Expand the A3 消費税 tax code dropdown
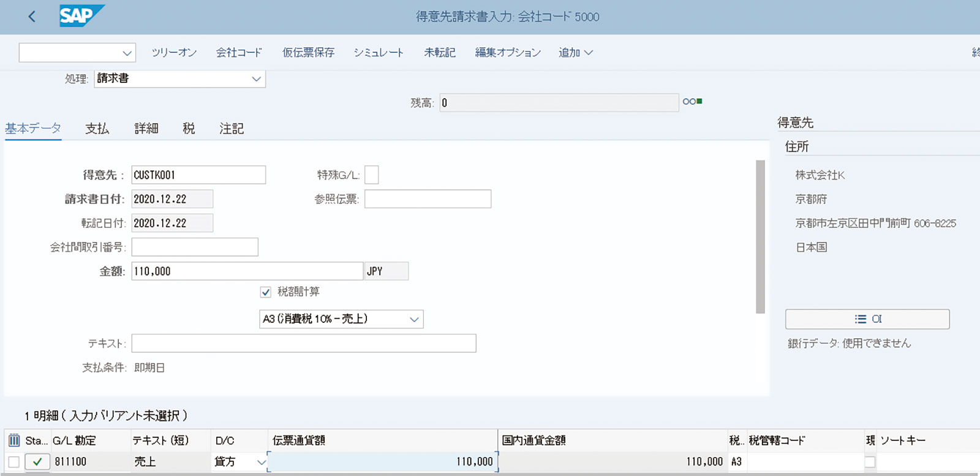This screenshot has height=476, width=980. click(414, 319)
